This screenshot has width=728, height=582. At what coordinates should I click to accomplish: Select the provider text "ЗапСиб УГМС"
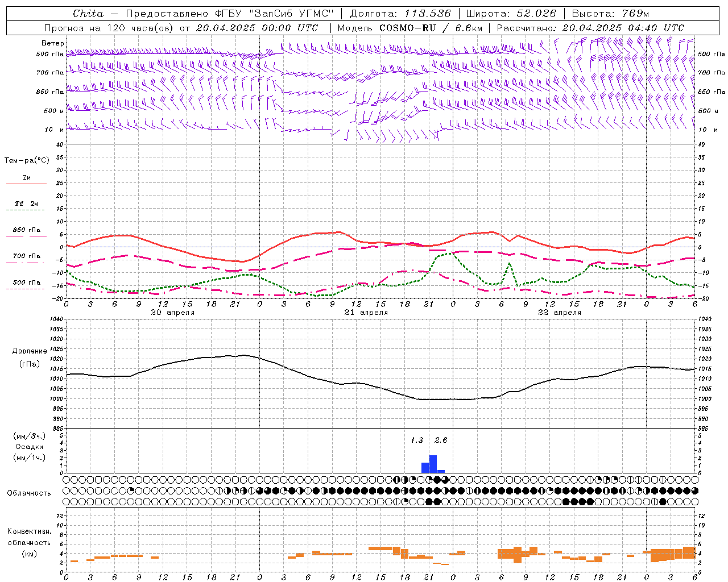click(x=291, y=14)
